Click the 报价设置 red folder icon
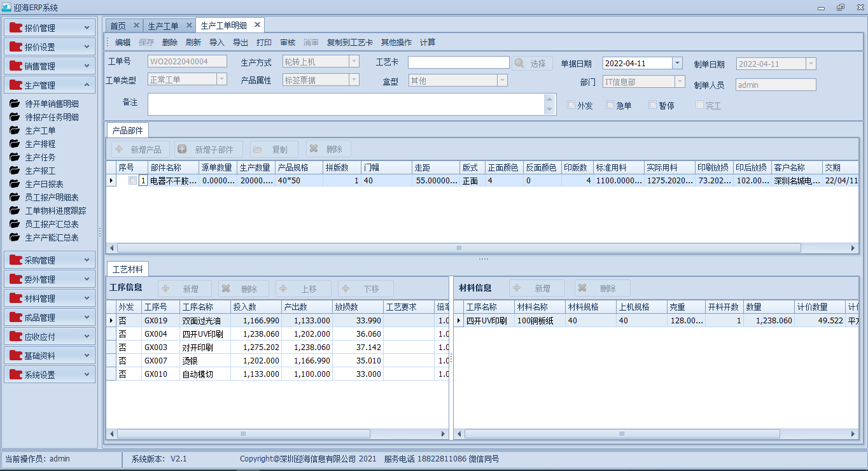The image size is (868, 471). (x=16, y=47)
